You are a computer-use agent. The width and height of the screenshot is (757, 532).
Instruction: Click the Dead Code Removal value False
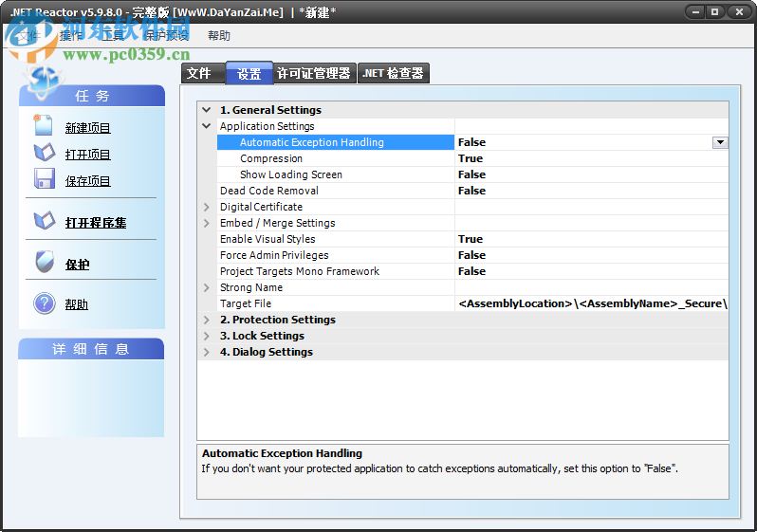pyautogui.click(x=471, y=191)
